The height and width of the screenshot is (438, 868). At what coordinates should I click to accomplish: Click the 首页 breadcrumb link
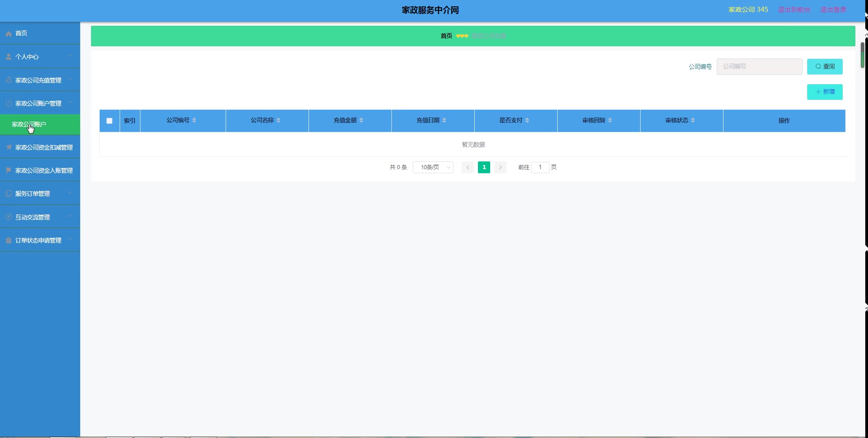coord(446,36)
